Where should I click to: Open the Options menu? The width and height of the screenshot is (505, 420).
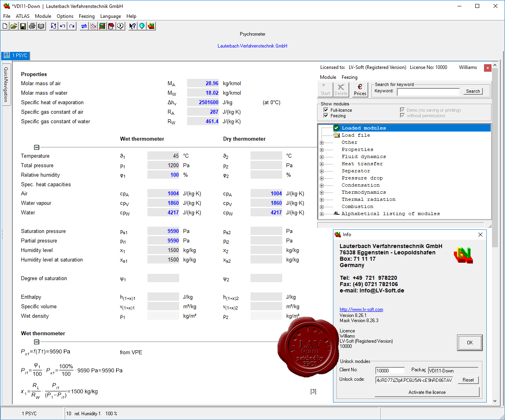(65, 16)
